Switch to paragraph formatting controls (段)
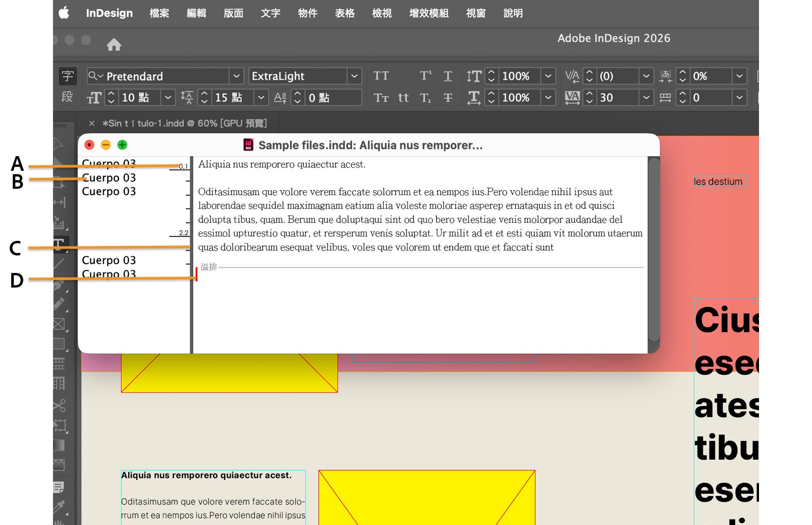Viewport: 812px width, 525px height. [x=68, y=97]
